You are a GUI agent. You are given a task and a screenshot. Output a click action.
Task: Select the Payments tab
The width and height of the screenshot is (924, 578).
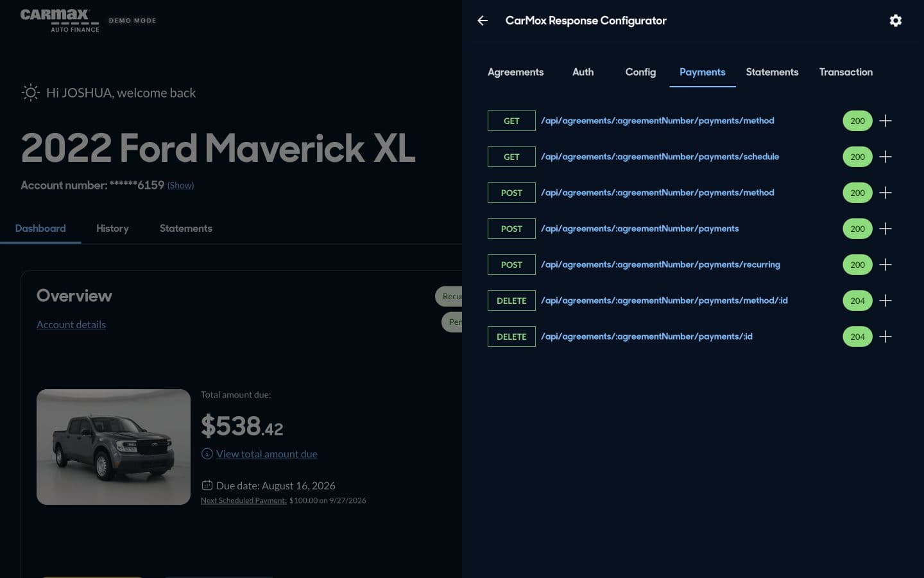(x=702, y=72)
